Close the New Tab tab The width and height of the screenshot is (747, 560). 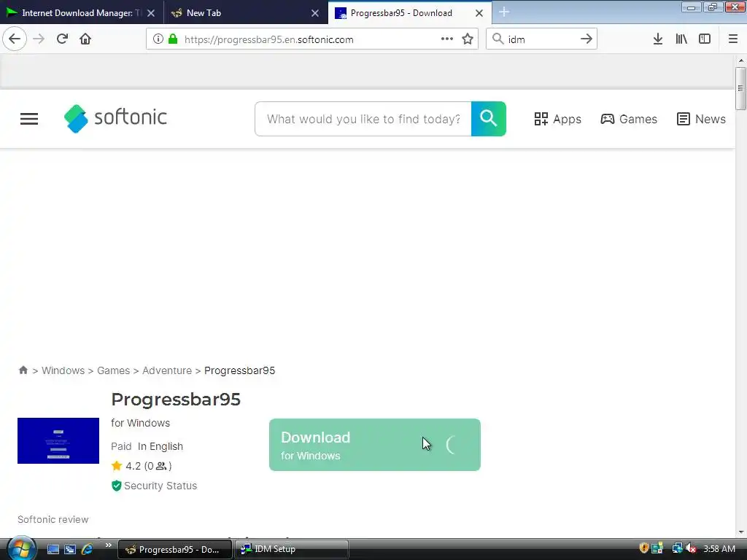315,13
